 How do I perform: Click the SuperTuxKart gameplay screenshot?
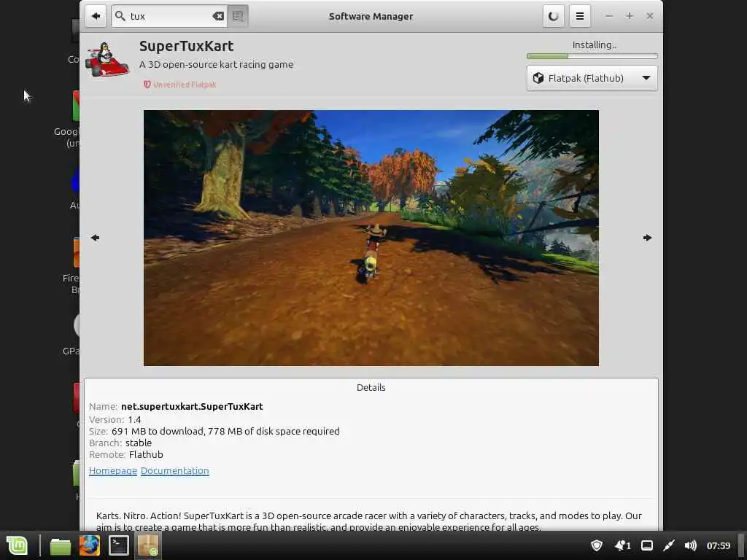tap(371, 238)
